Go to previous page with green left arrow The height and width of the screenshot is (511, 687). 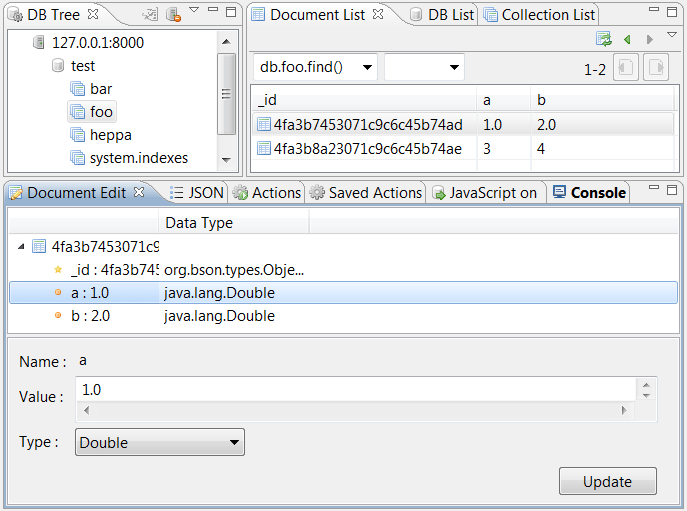[x=627, y=39]
